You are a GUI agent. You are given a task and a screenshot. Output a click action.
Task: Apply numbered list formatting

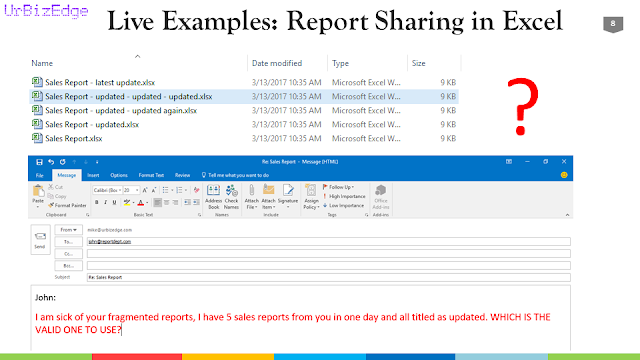point(179,190)
